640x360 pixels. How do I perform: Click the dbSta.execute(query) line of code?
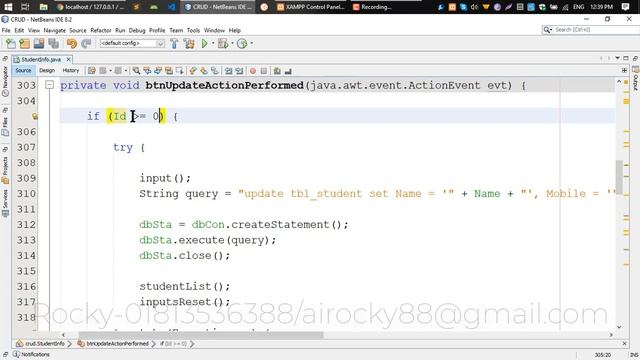(x=208, y=240)
